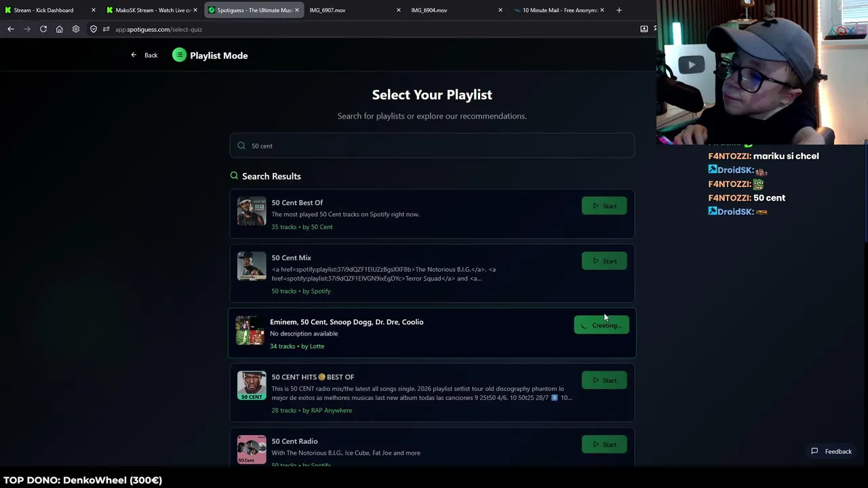
Task: Click the 50 Cent Radio title
Action: click(294, 441)
